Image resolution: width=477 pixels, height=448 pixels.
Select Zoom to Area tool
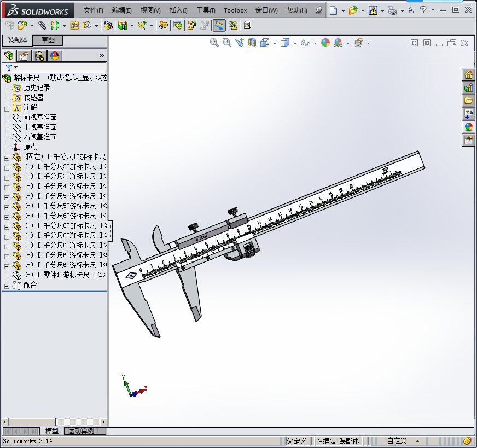coord(227,43)
